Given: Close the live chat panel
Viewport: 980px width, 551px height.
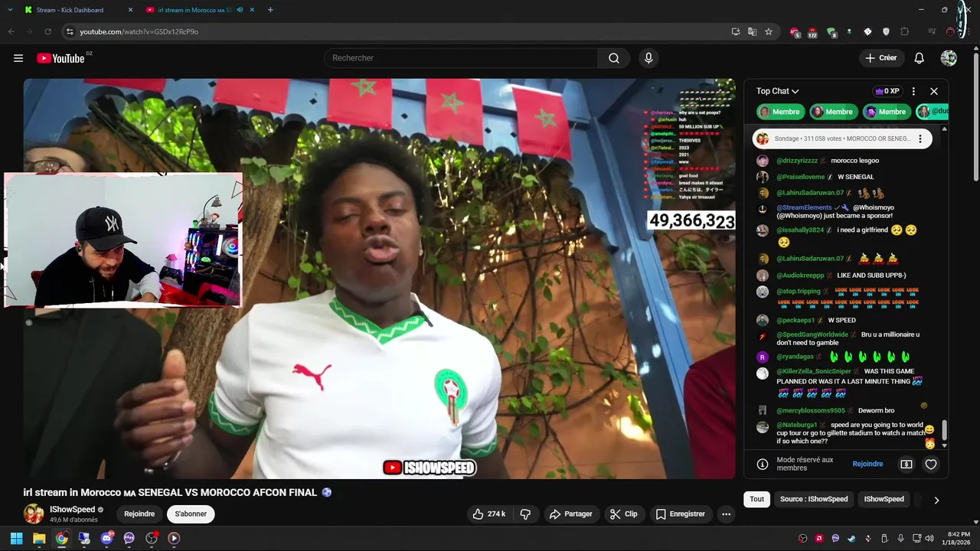Looking at the screenshot, I should 934,91.
